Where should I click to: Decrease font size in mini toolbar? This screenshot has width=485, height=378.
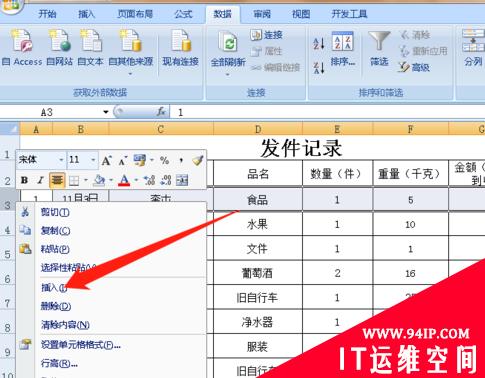(122, 161)
